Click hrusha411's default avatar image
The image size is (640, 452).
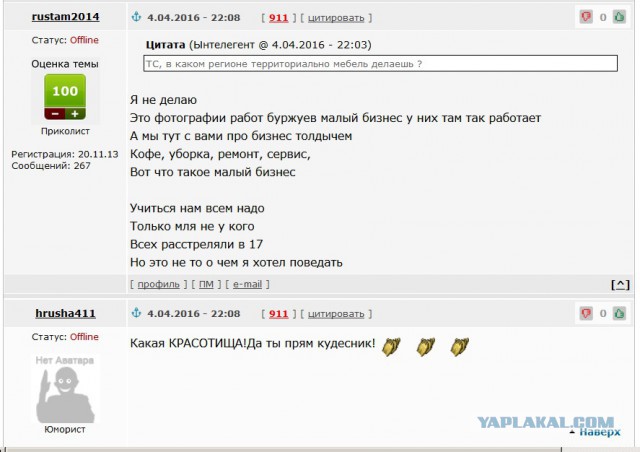click(x=65, y=389)
